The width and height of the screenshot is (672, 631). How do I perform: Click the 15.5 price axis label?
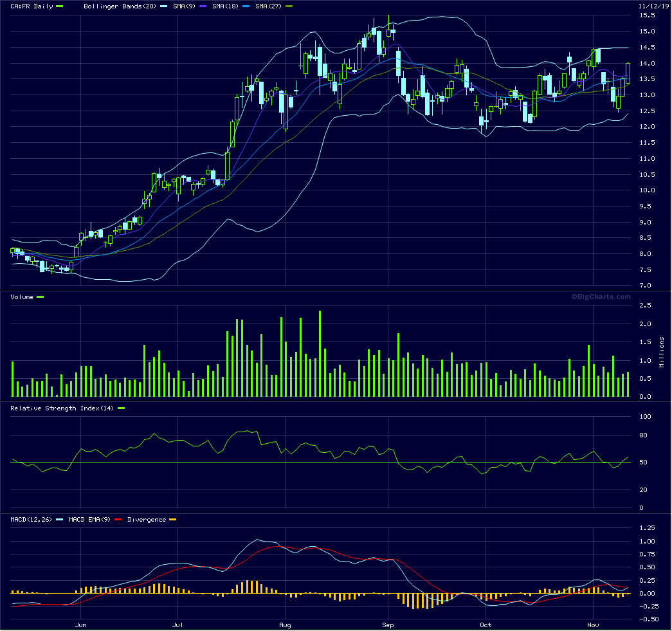[x=647, y=15]
